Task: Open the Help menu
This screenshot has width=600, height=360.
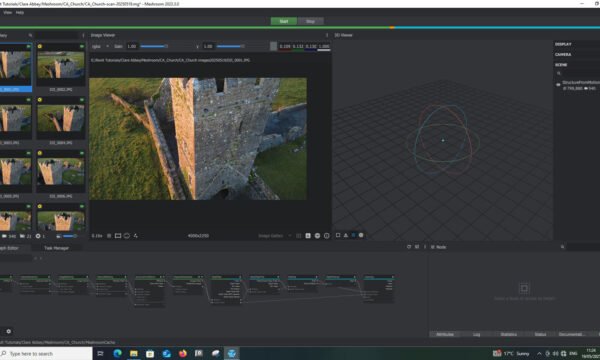Action: [x=20, y=13]
